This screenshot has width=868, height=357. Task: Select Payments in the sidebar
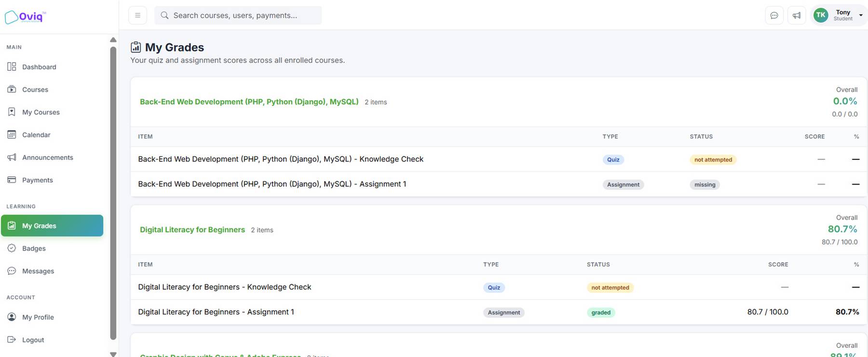click(52, 180)
